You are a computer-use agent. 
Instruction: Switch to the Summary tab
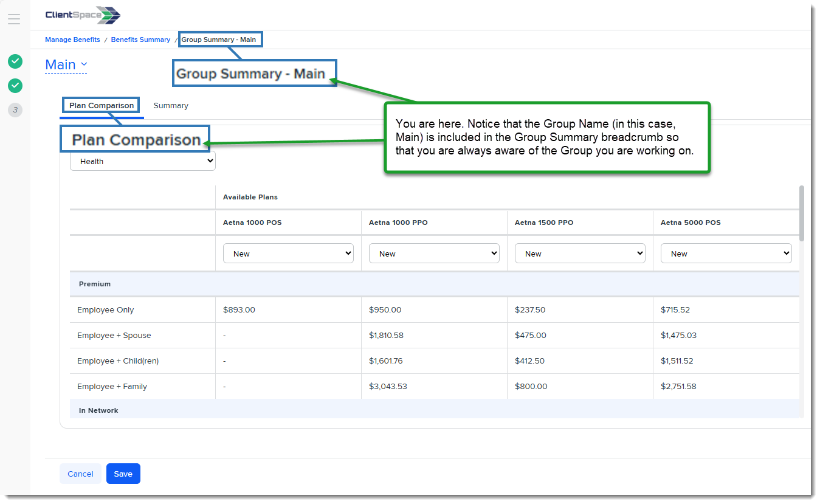(171, 106)
